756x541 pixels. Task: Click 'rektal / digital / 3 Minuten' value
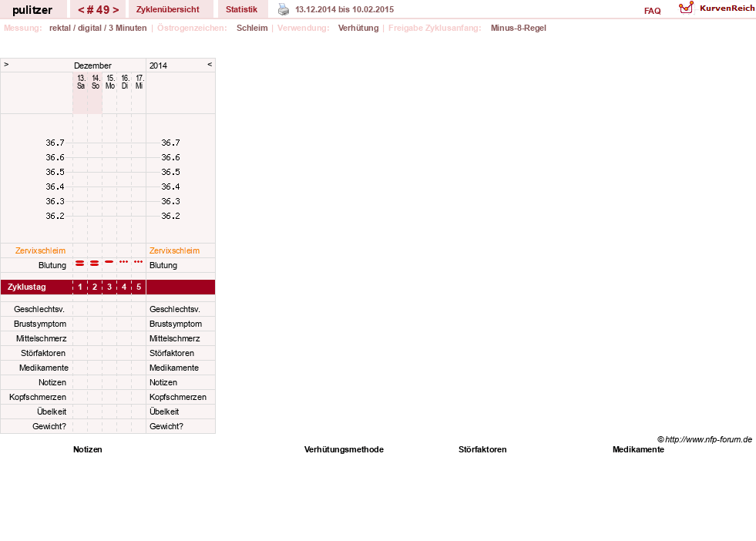[98, 28]
